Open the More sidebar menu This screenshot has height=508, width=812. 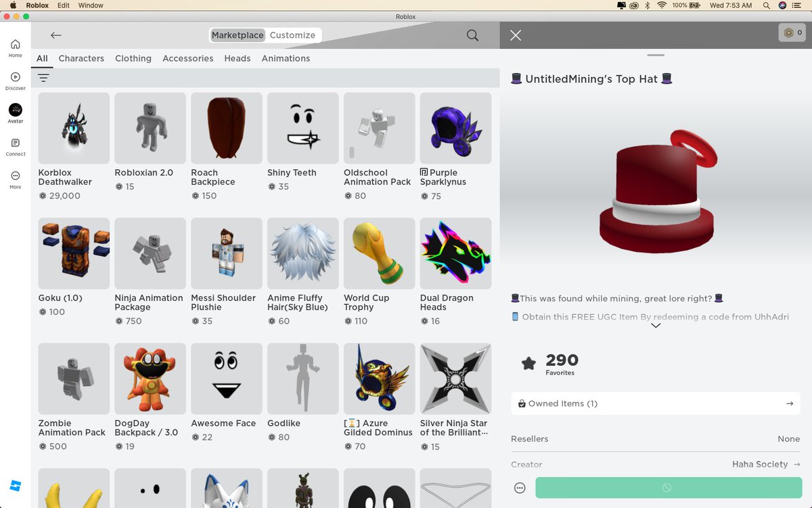click(x=15, y=179)
